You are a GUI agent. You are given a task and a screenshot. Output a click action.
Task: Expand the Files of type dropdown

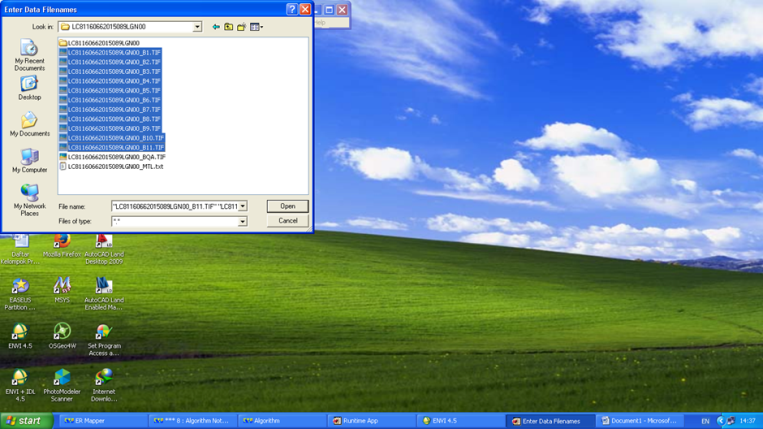pos(242,221)
